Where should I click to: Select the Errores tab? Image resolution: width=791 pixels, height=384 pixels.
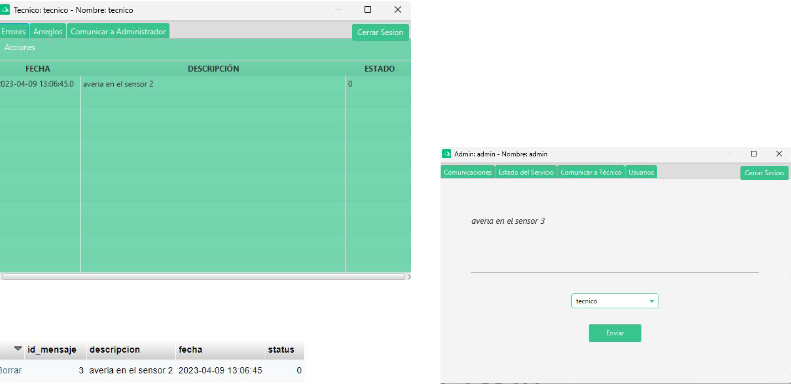coord(14,31)
